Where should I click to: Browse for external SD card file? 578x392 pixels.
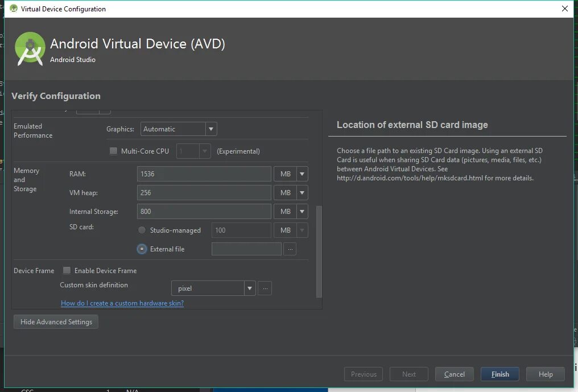290,249
